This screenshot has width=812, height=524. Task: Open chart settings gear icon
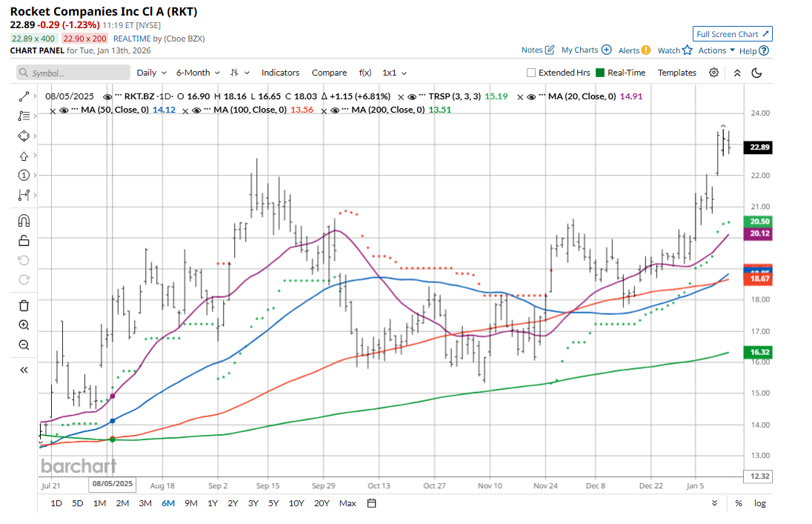click(713, 73)
